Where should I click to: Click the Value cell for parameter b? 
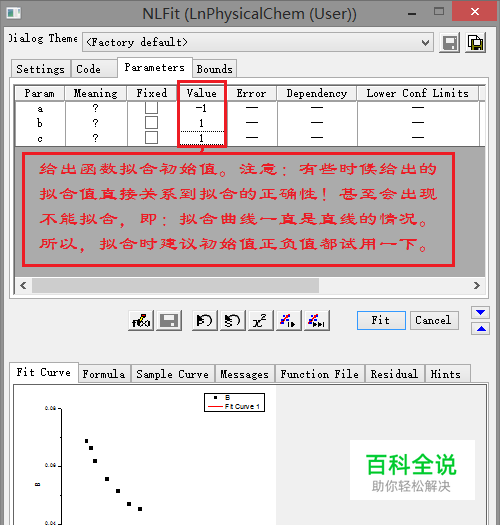[x=202, y=123]
